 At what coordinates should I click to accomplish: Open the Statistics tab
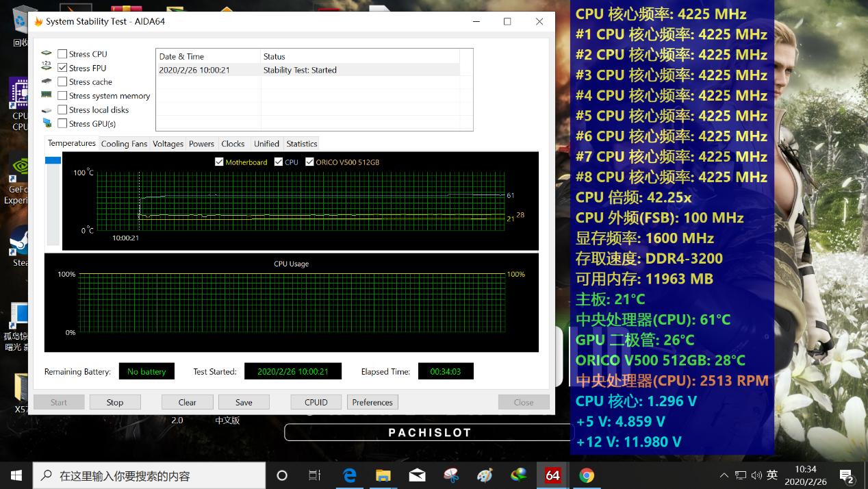point(301,143)
